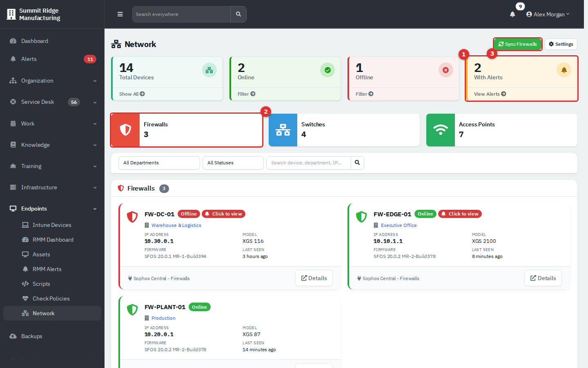The width and height of the screenshot is (588, 368).
Task: Expand the Training menu
Action: click(x=52, y=166)
